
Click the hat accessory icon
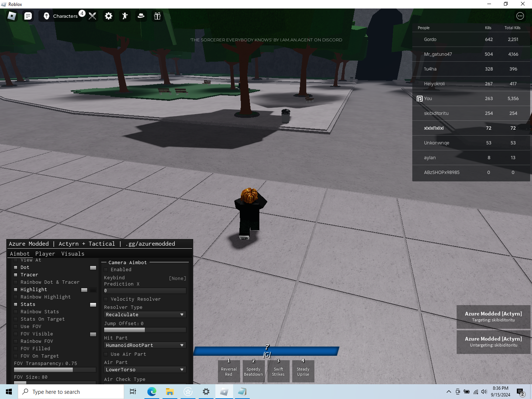[x=141, y=16]
